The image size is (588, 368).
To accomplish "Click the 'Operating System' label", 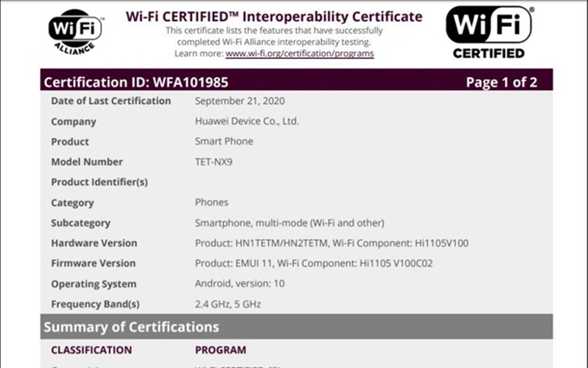I will pos(93,284).
